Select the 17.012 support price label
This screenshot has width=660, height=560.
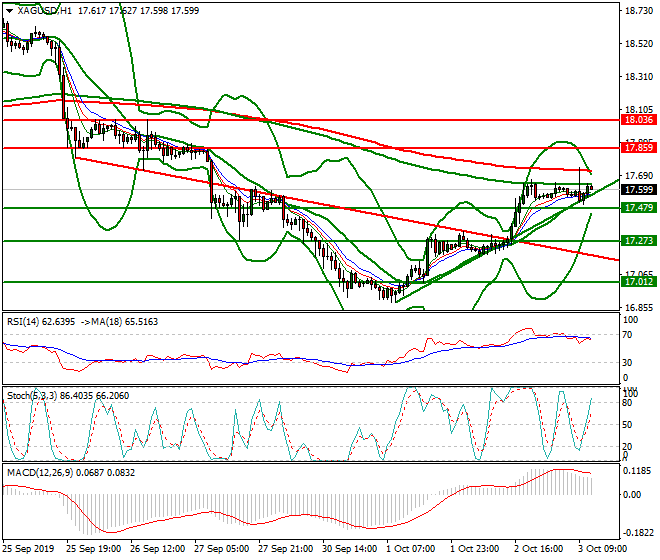click(639, 282)
